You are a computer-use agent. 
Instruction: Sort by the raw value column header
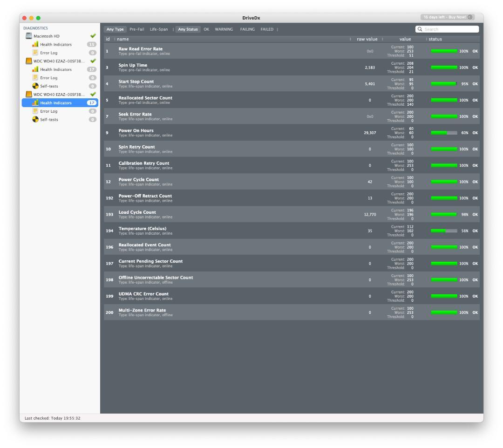click(367, 39)
